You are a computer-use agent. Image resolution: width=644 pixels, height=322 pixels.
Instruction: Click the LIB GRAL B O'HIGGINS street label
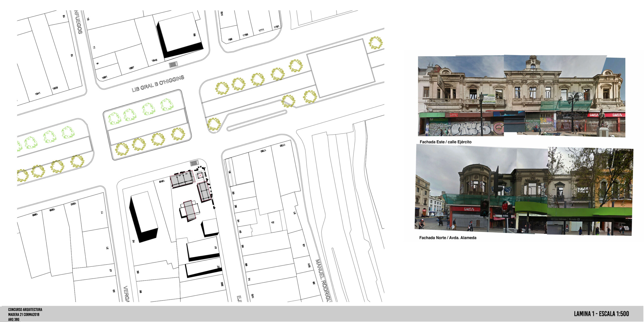(158, 84)
